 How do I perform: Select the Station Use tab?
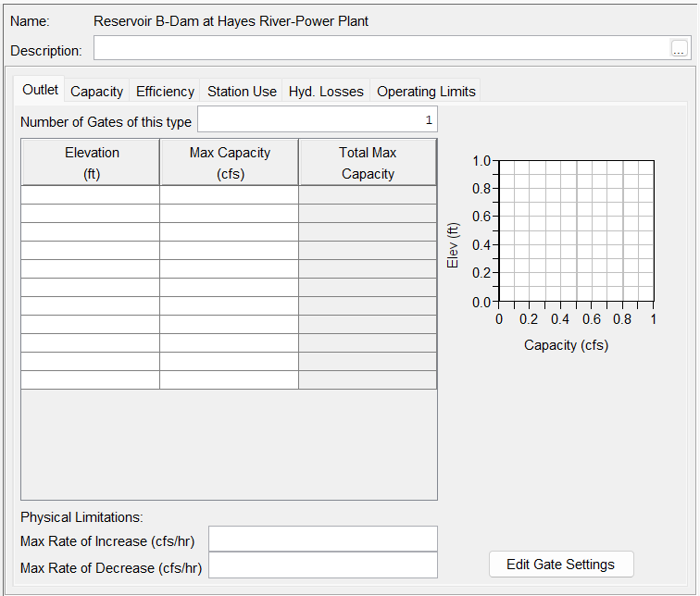click(x=242, y=91)
